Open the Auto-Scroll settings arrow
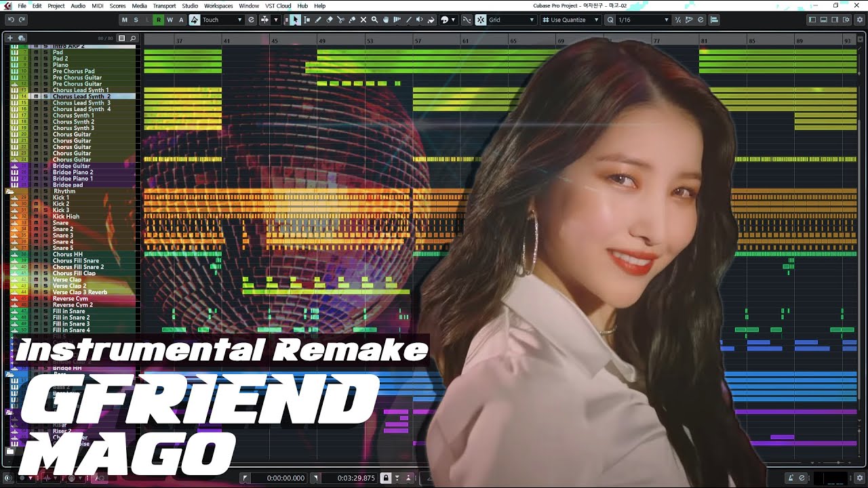The height and width of the screenshot is (488, 868). coord(276,20)
